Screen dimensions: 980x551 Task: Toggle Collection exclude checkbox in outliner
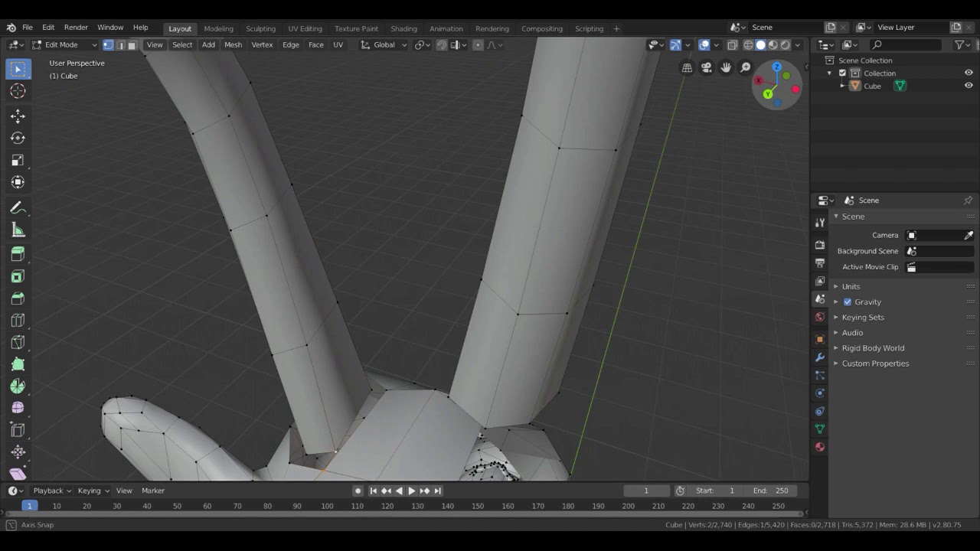(x=842, y=73)
